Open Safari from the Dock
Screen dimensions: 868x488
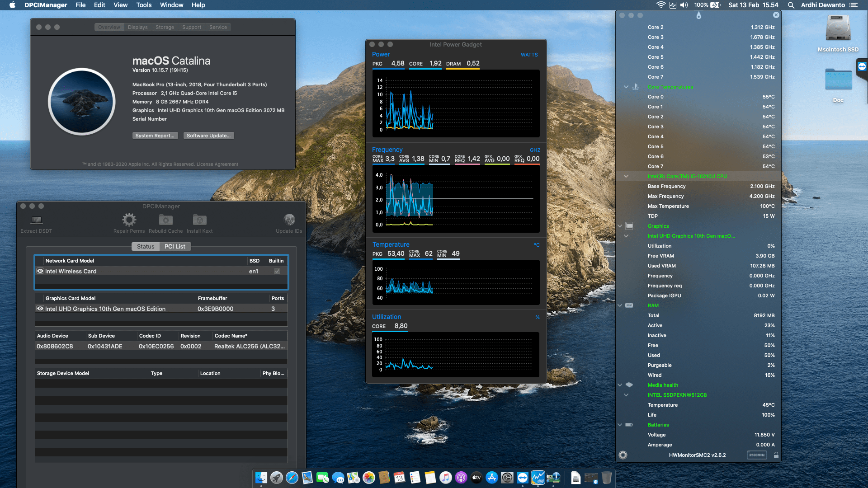point(292,478)
